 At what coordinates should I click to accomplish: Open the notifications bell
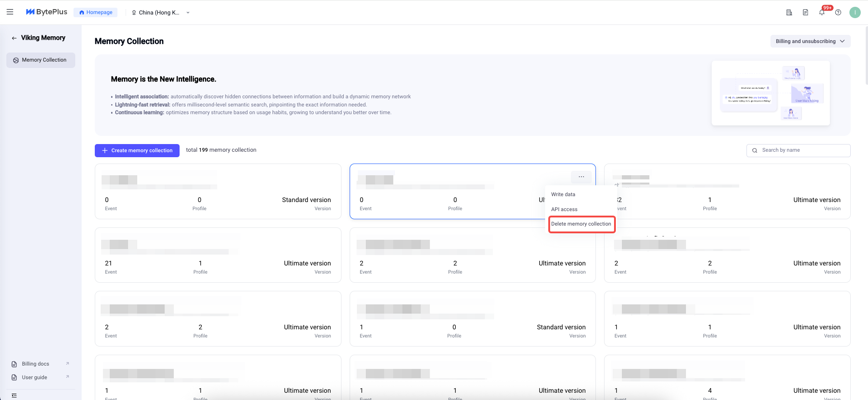(x=822, y=12)
